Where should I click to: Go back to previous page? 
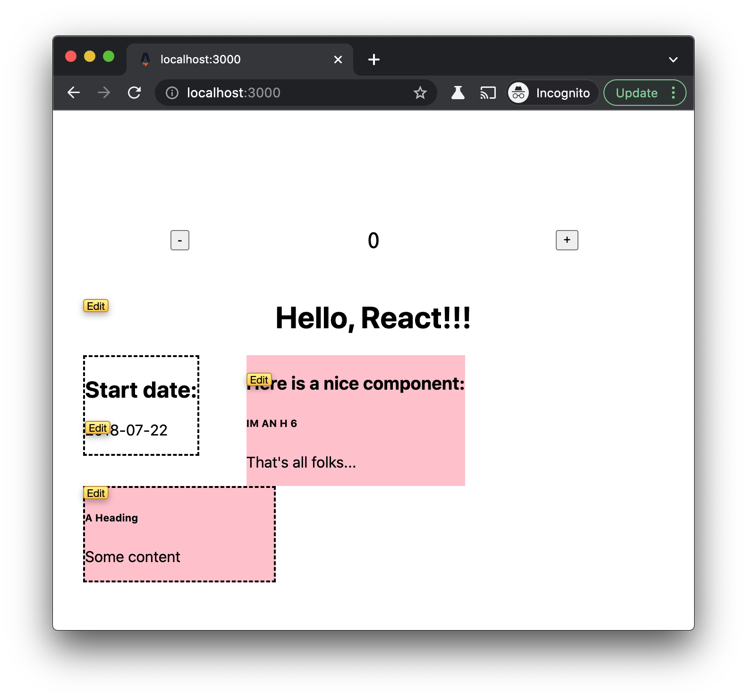click(74, 93)
